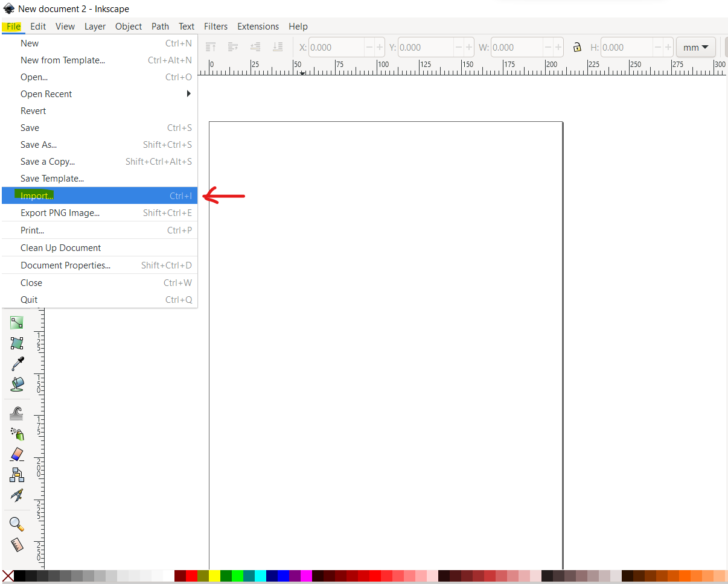The height and width of the screenshot is (584, 728).
Task: Select the Paint bucket fill tool
Action: (17, 384)
